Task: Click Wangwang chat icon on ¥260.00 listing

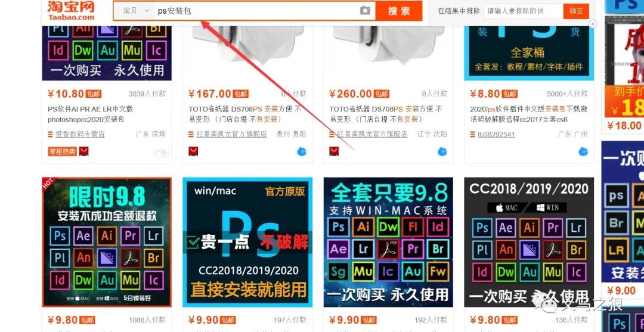Action: click(x=442, y=151)
